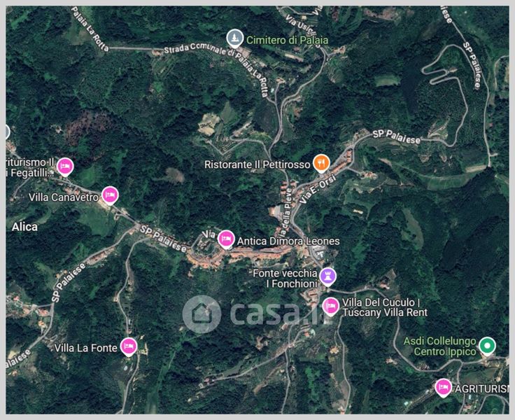
Task: Click the Cimitero di Palaia label
Action: (x=287, y=40)
